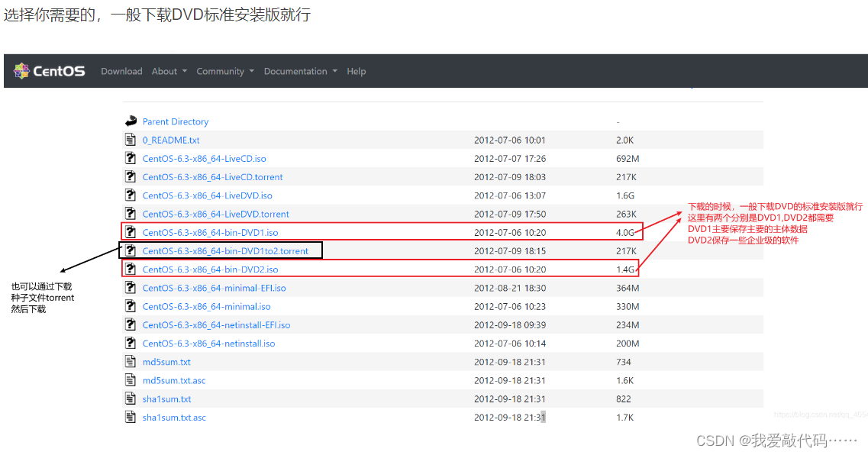Open the sha1sum.txt.asc link
Image resolution: width=868 pixels, height=455 pixels.
[174, 418]
